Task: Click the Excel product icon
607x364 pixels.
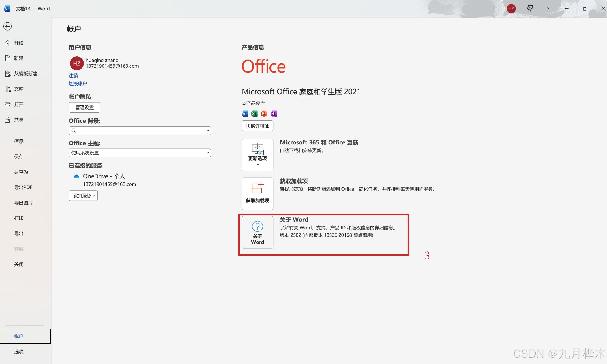Action: (254, 114)
